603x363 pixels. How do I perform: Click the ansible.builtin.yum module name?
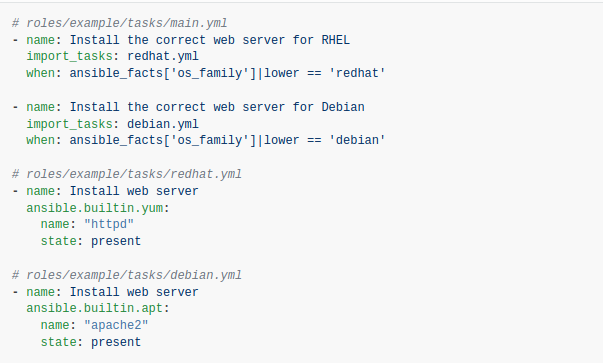(95, 208)
